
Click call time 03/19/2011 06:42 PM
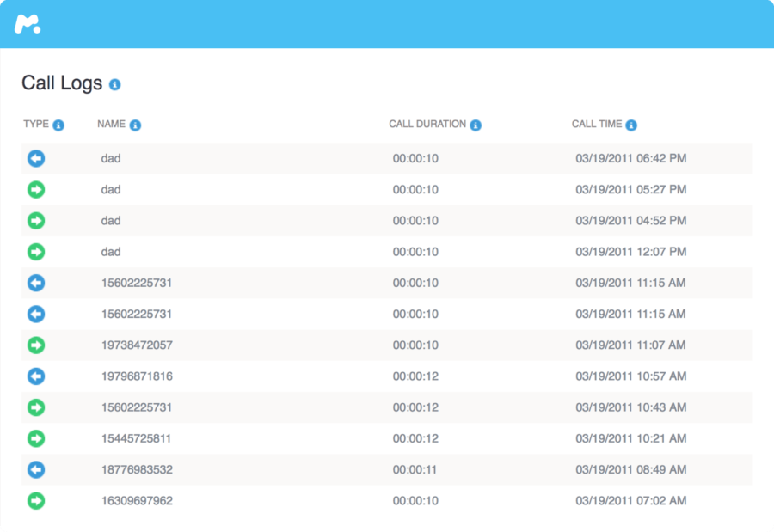tap(631, 158)
